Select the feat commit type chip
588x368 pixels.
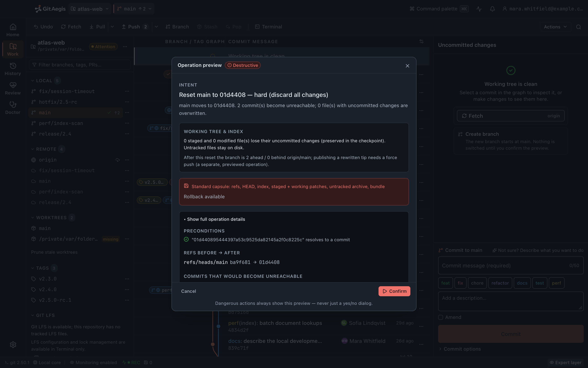445,283
